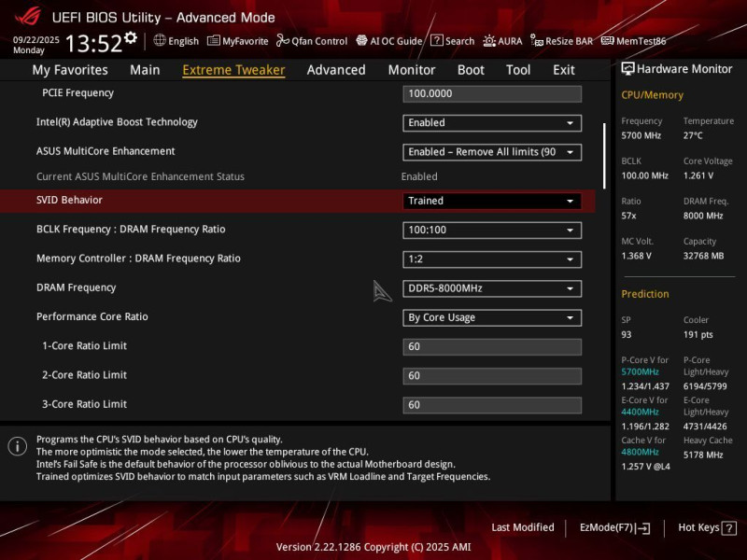Click the ROG logo icon

click(x=29, y=17)
